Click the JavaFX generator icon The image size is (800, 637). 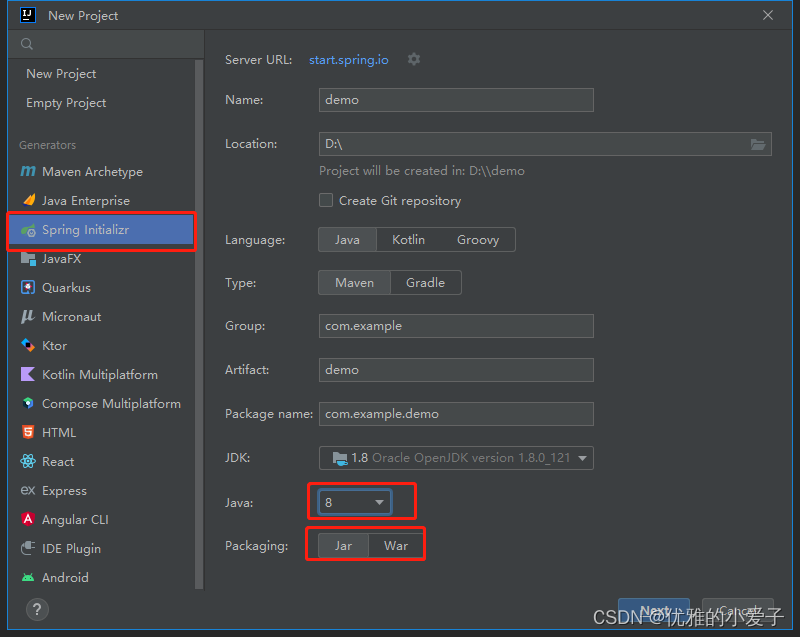(x=28, y=259)
